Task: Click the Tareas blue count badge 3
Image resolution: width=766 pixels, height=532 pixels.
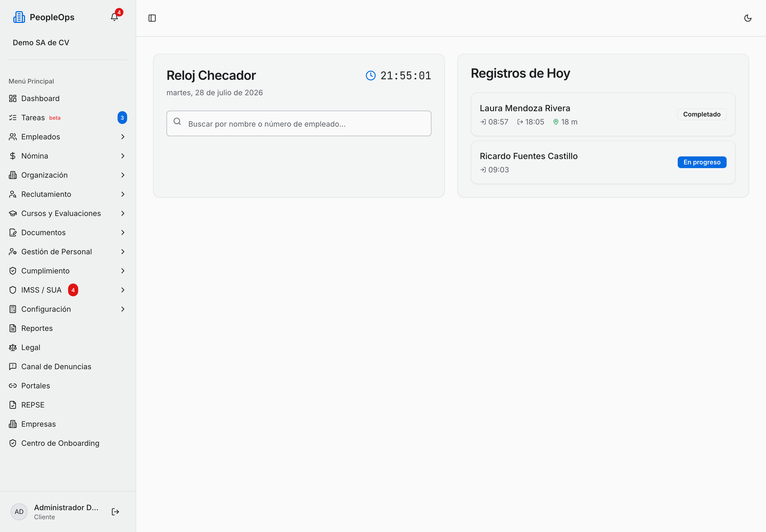Action: click(x=122, y=118)
